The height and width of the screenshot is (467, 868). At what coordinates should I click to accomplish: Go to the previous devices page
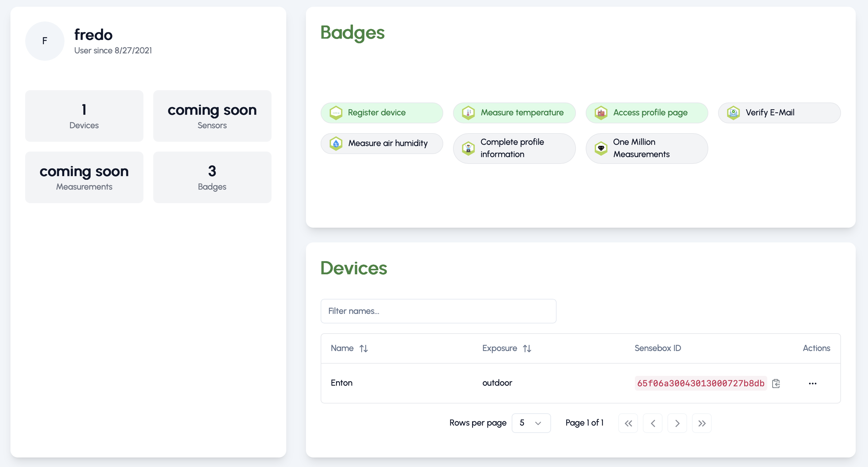point(653,423)
